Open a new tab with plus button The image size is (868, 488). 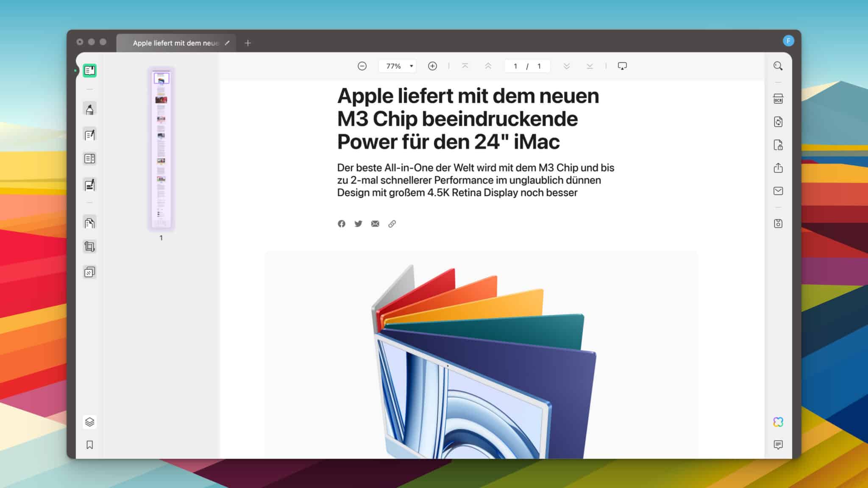click(x=248, y=43)
